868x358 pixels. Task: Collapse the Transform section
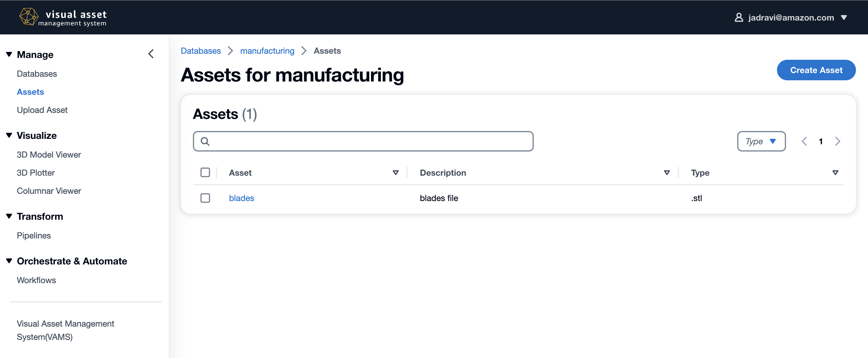pyautogui.click(x=9, y=216)
